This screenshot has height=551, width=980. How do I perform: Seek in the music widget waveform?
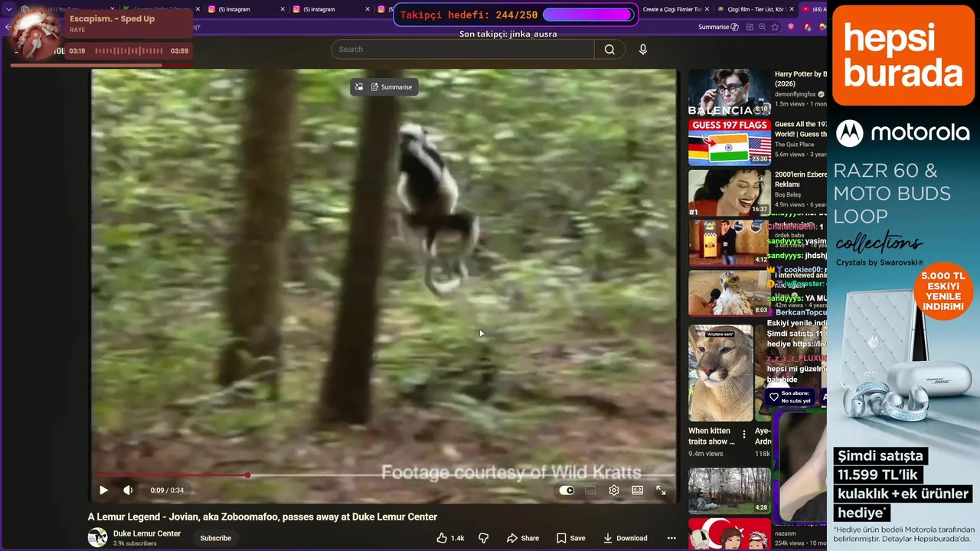tap(128, 51)
